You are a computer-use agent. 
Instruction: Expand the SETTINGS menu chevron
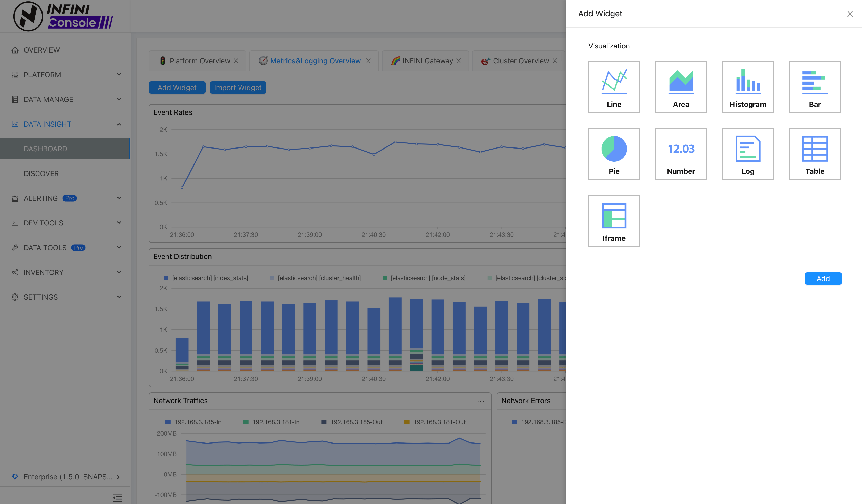[x=119, y=297]
